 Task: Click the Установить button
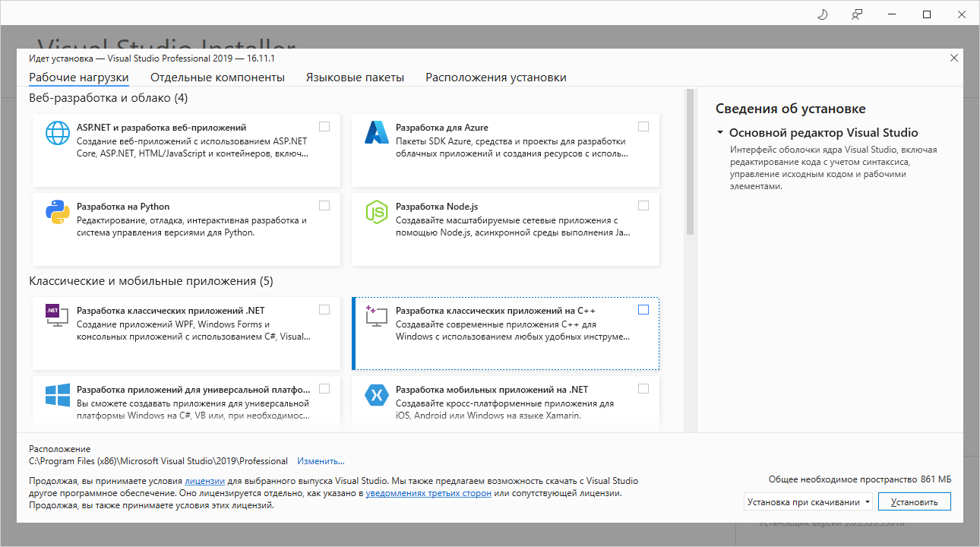pos(915,502)
